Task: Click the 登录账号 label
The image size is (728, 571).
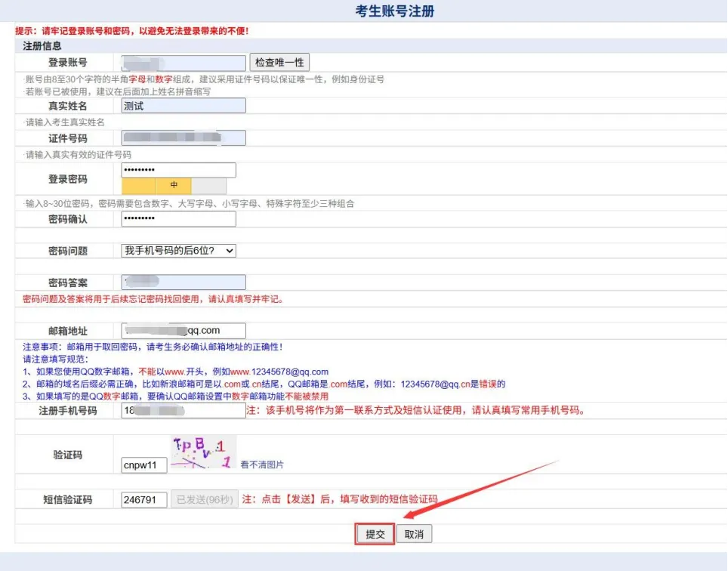Action: click(x=68, y=63)
